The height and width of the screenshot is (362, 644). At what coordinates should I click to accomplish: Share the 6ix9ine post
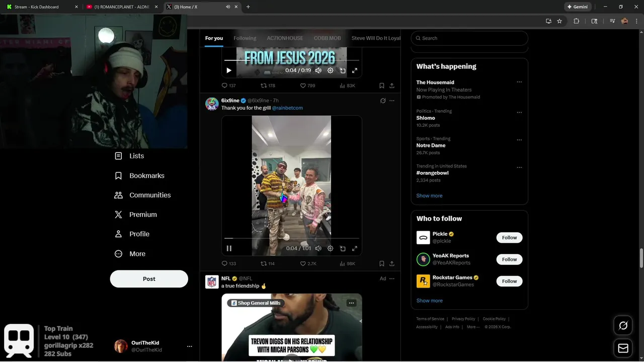pyautogui.click(x=392, y=263)
